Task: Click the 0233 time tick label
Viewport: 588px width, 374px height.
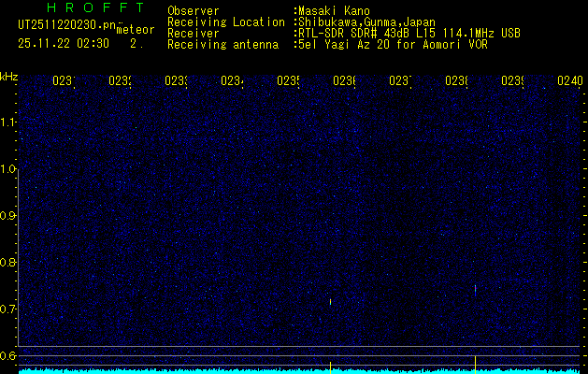Action: coord(176,80)
